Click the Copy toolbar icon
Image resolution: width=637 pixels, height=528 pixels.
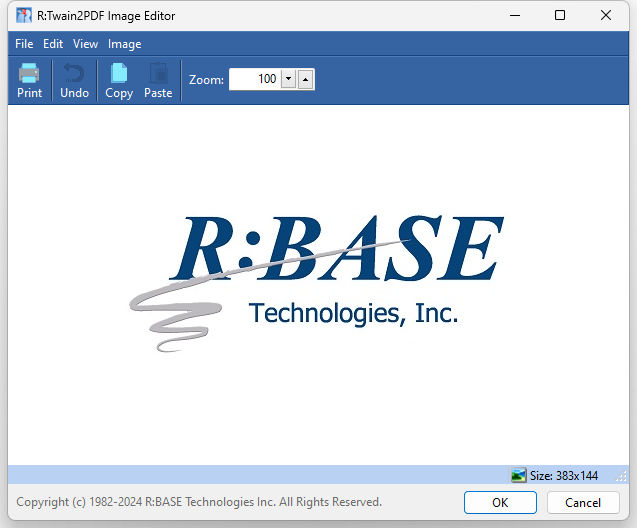[119, 80]
